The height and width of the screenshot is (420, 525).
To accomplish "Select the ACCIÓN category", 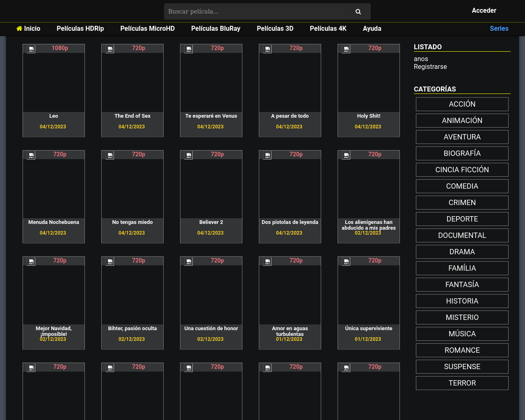I will click(462, 104).
